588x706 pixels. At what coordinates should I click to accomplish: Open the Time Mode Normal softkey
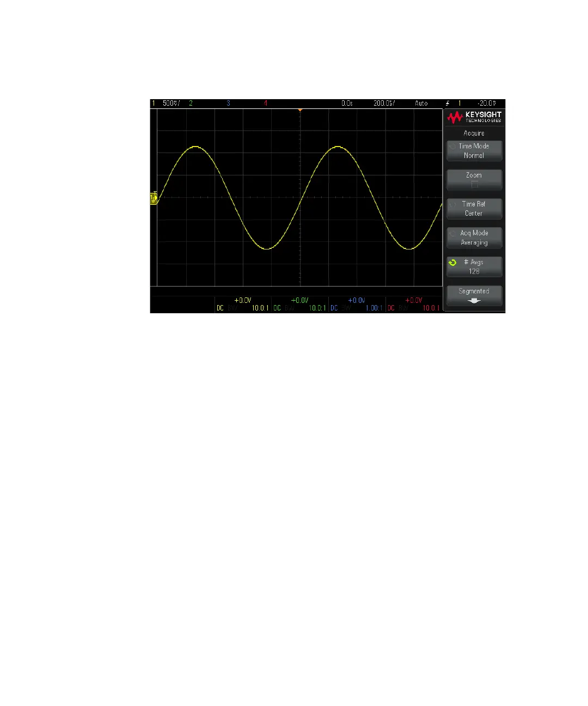click(474, 151)
